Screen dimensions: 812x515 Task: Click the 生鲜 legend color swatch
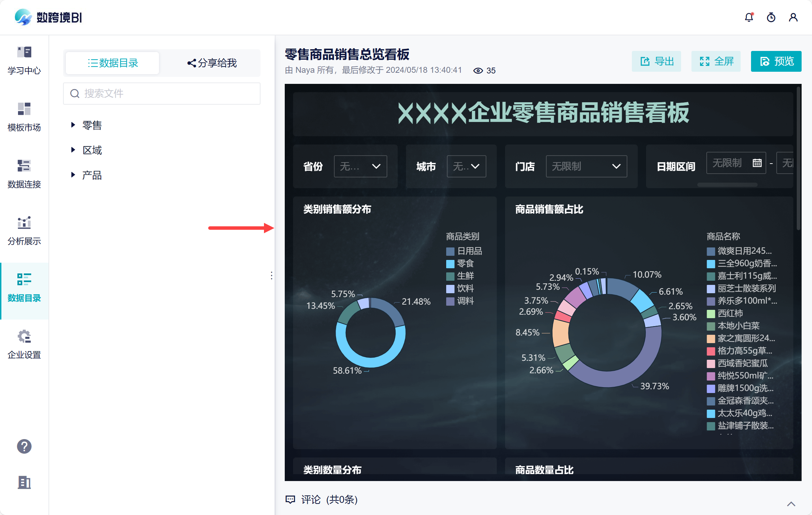450,276
